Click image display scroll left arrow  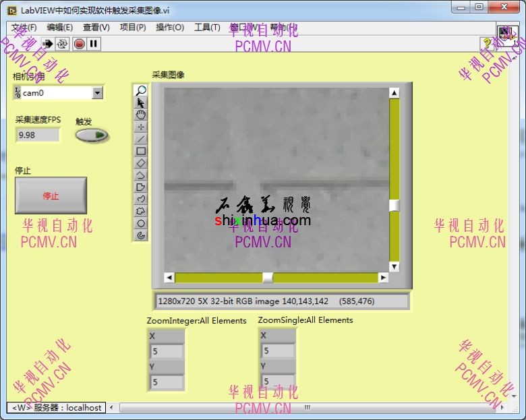169,278
